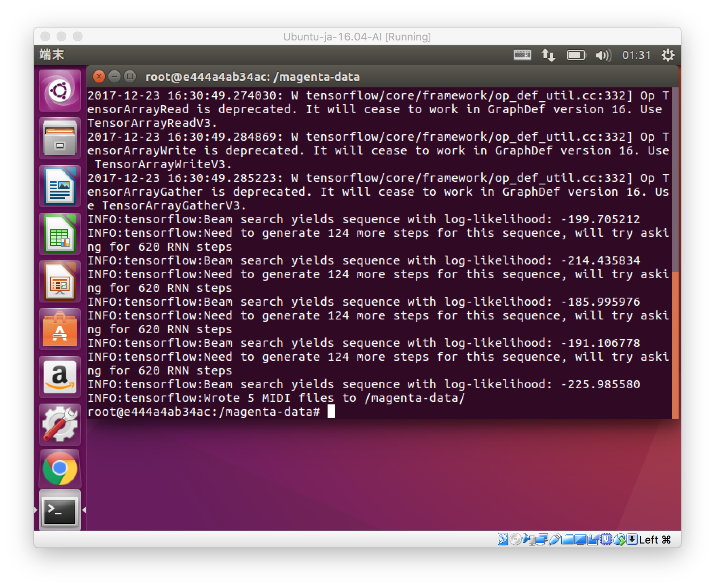This screenshot has height=588, width=715.
Task: Open Ubuntu Software center icon
Action: (x=60, y=329)
